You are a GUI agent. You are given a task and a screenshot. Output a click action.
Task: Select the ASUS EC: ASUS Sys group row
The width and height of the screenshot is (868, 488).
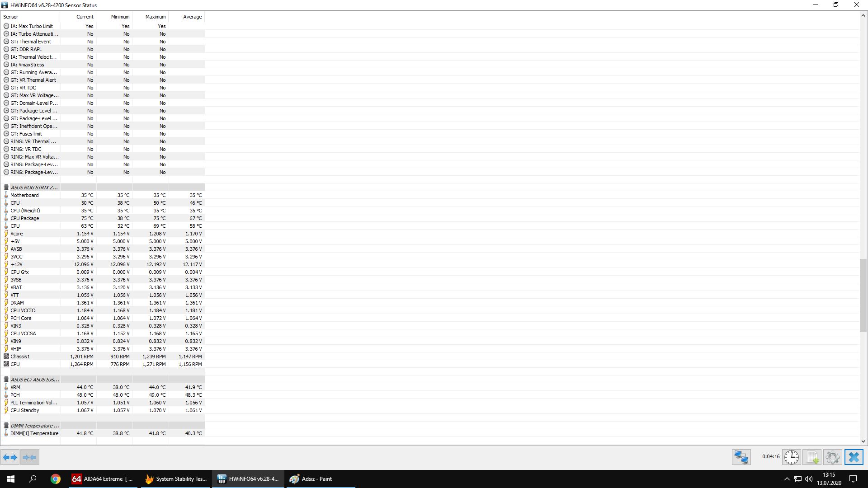pos(103,380)
